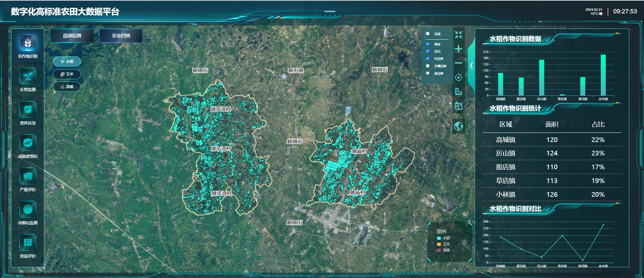The image size is (644, 278).
Task: Select the map area marker tool
Action: pyautogui.click(x=459, y=106)
